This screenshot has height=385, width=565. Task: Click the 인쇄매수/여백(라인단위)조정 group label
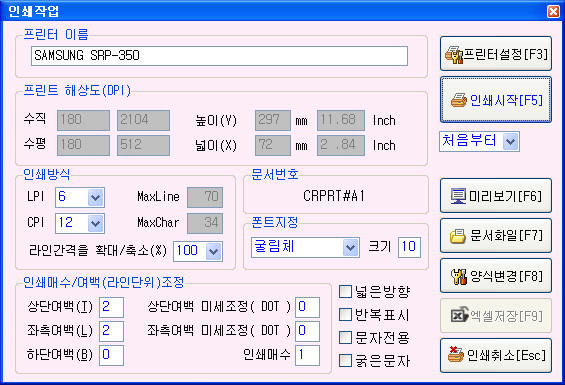point(104,282)
